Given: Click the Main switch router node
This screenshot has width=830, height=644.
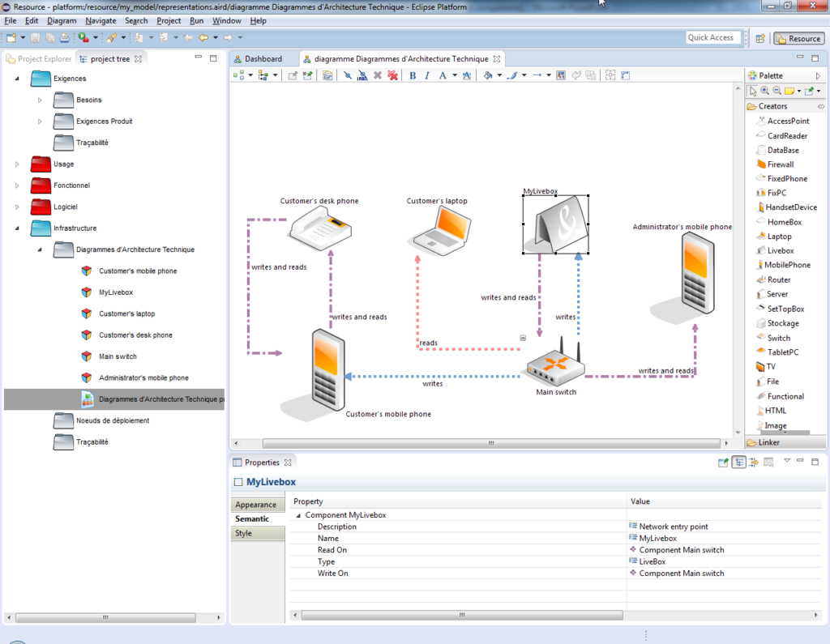Looking at the screenshot, I should [555, 367].
